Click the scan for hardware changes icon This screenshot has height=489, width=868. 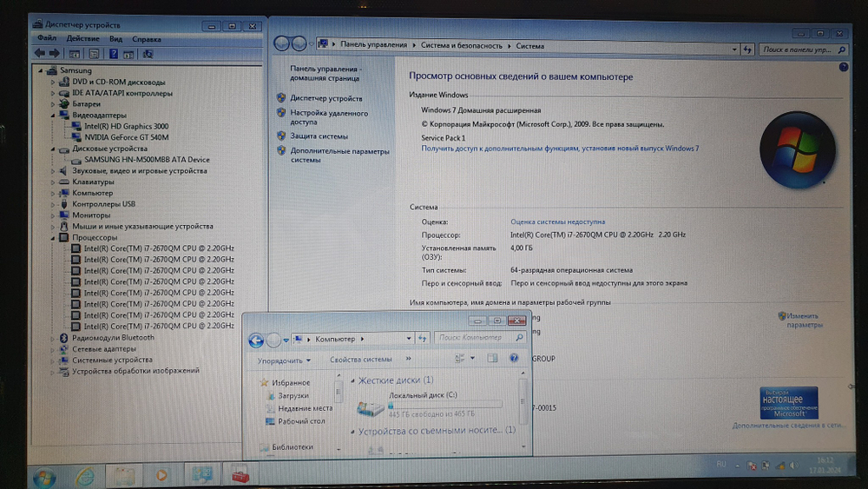(148, 54)
